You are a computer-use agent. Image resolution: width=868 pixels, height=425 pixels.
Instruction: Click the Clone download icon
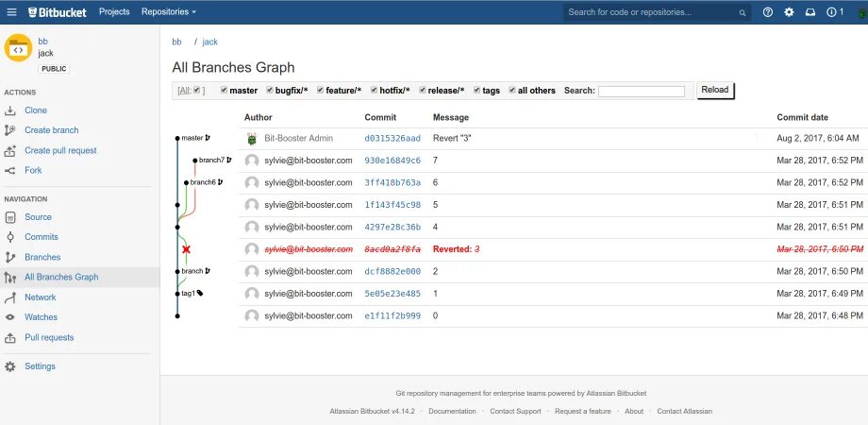pos(10,110)
